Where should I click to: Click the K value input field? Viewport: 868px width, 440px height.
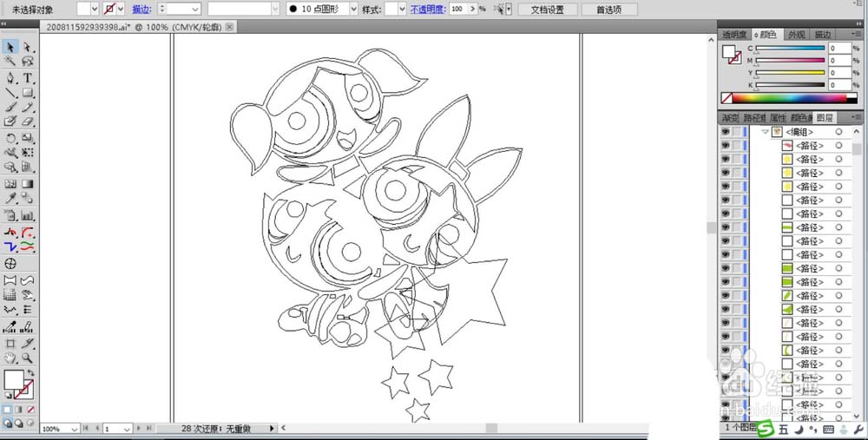839,85
